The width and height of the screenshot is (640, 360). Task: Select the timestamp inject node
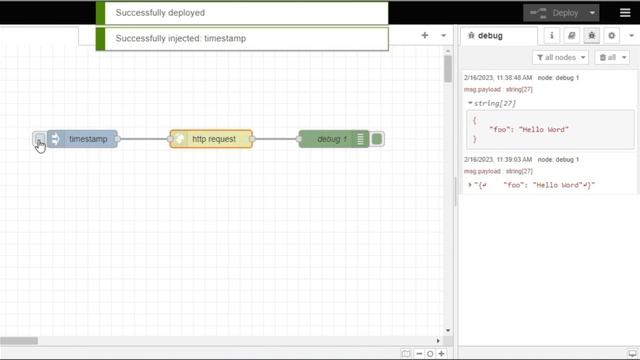click(x=82, y=139)
